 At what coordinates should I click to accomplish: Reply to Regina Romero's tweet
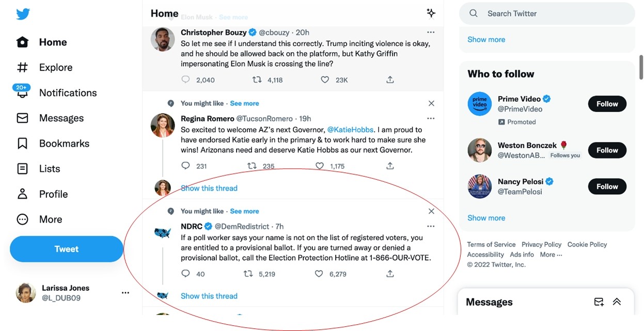pos(186,166)
